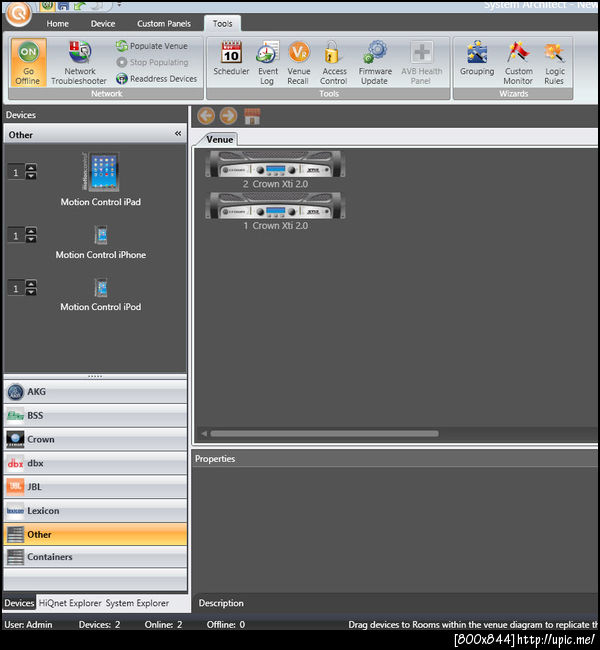Click the Online: 2 status entry

[x=163, y=624]
